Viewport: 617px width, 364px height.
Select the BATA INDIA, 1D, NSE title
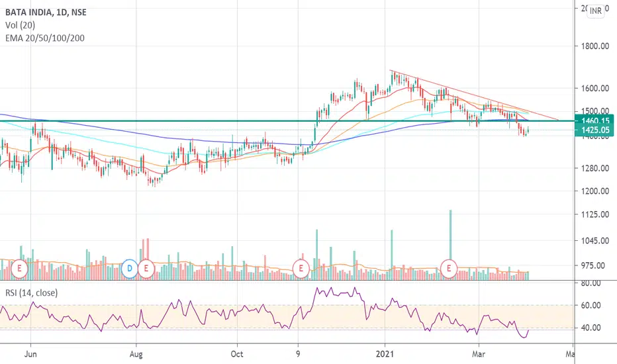(46, 13)
